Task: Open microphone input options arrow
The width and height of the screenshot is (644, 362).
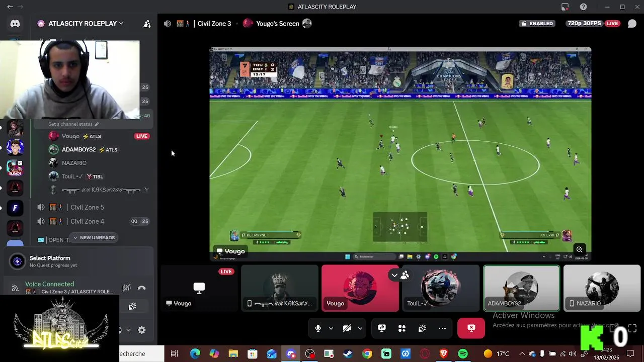Action: click(331, 328)
